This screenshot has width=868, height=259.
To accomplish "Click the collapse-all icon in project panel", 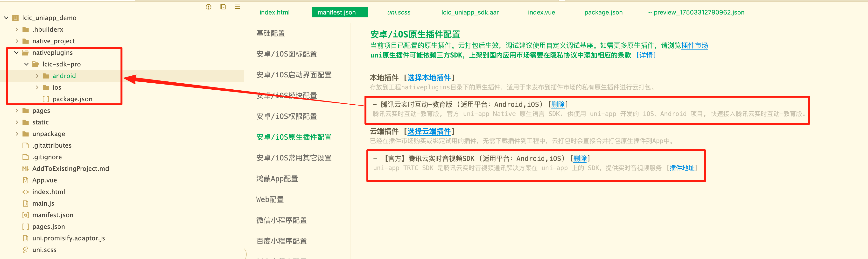I will pos(223,7).
